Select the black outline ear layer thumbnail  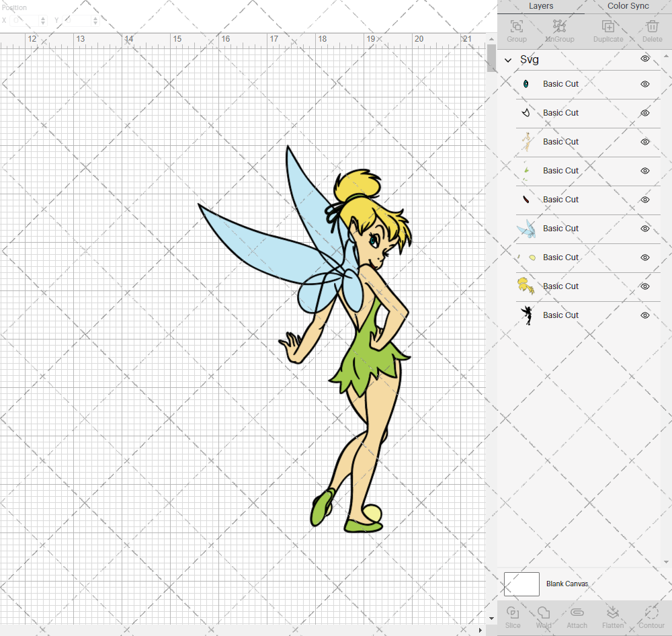click(526, 113)
